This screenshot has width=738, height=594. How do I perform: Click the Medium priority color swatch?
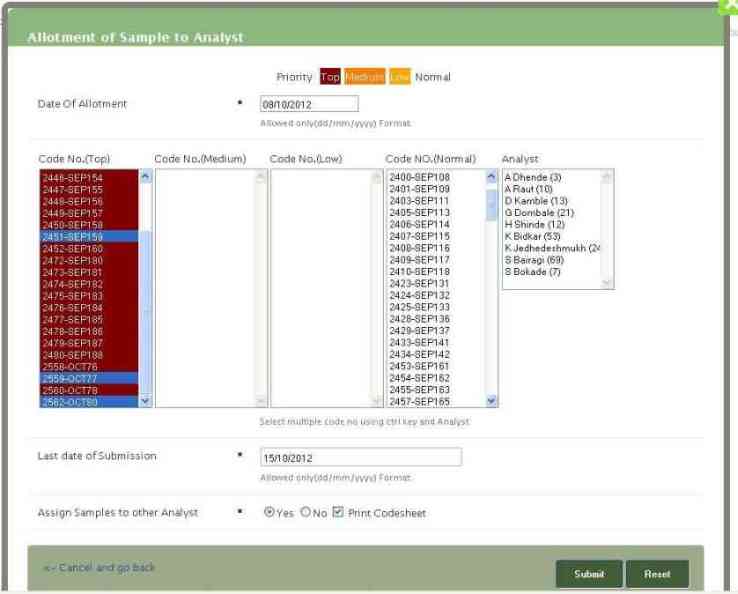click(364, 77)
